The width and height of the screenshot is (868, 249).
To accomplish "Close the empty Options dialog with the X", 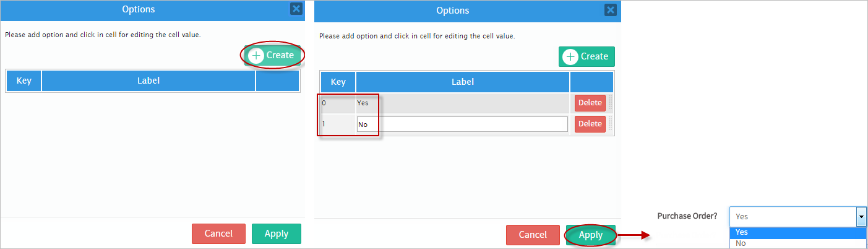I will coord(296,9).
